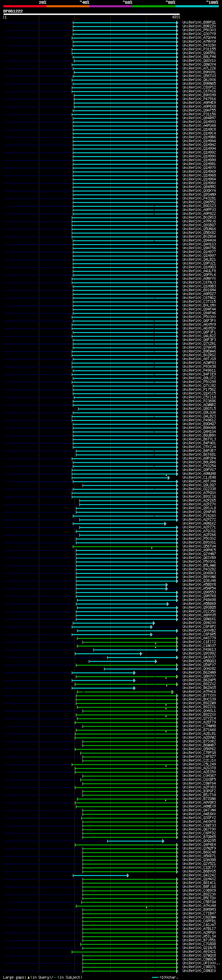Click the UniRef100_P49613 label
This screenshot has height=980, width=222.
[199, 649]
